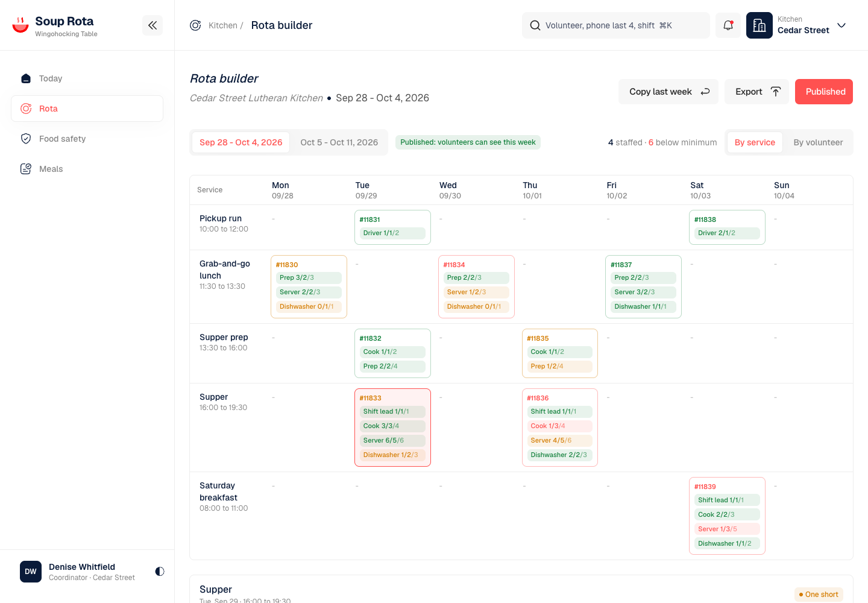Click the Food safety shield icon

click(26, 139)
